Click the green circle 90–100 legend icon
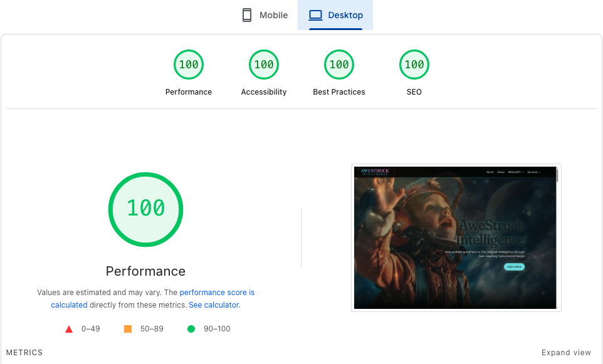The width and height of the screenshot is (603, 364). [191, 329]
